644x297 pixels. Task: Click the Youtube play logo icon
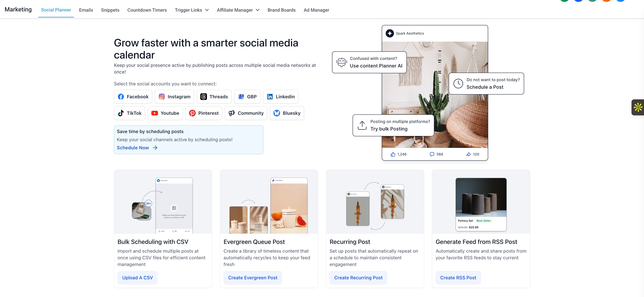click(x=154, y=113)
